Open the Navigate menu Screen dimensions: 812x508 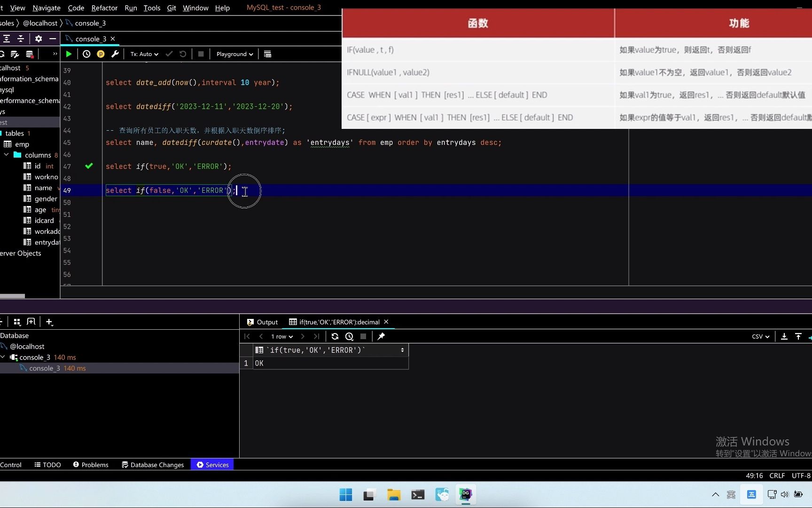pyautogui.click(x=46, y=8)
